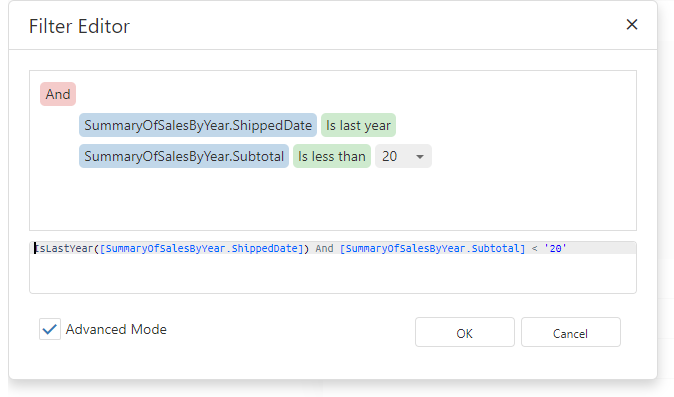Cancel the filter editing
Screen dimensions: 674x397
click(x=571, y=332)
